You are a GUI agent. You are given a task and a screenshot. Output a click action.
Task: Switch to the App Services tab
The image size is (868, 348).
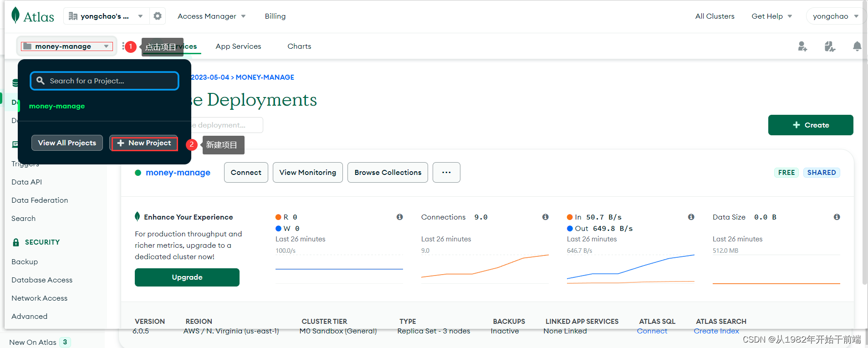click(238, 46)
